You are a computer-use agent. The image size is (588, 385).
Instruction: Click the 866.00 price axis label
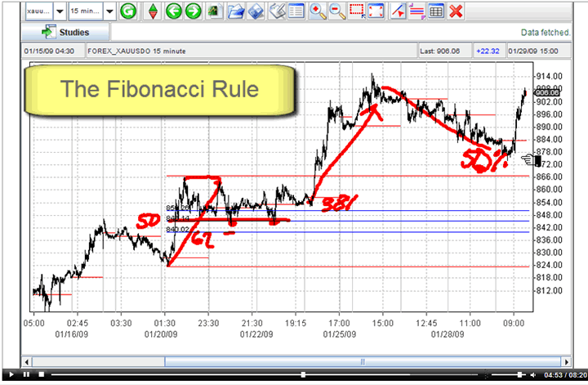549,177
